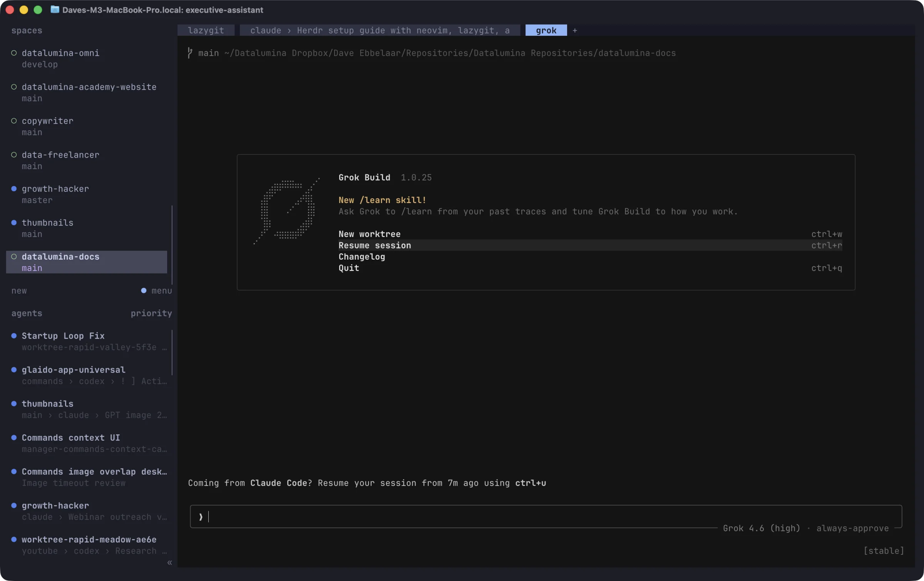Click the datalumina-docs repository path

pos(450,53)
